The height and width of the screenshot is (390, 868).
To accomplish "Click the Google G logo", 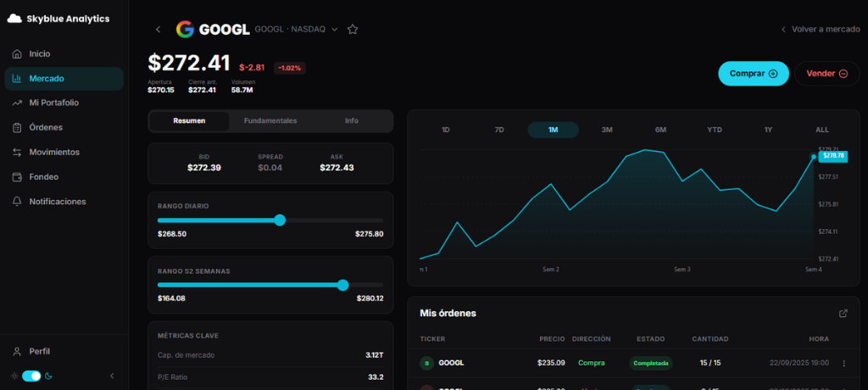I will click(185, 30).
